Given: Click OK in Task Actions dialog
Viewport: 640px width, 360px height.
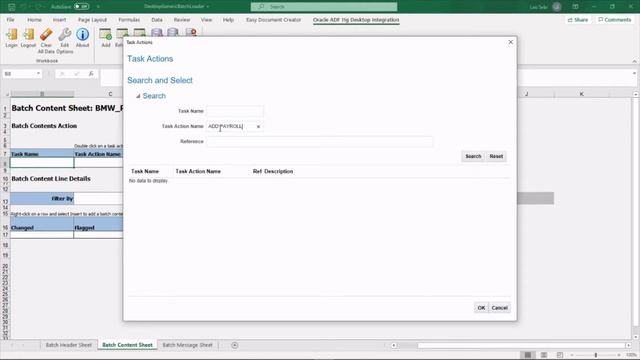Looking at the screenshot, I should [481, 308].
